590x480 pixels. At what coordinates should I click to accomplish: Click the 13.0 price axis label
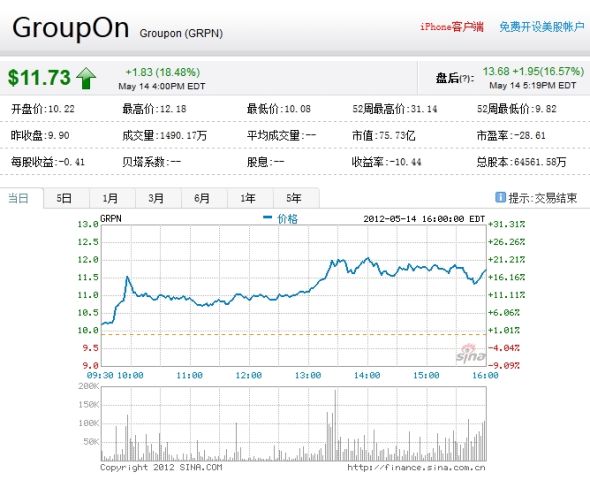(88, 225)
